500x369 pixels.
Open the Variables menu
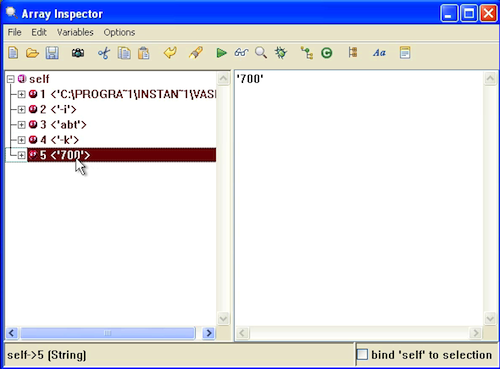click(x=75, y=32)
